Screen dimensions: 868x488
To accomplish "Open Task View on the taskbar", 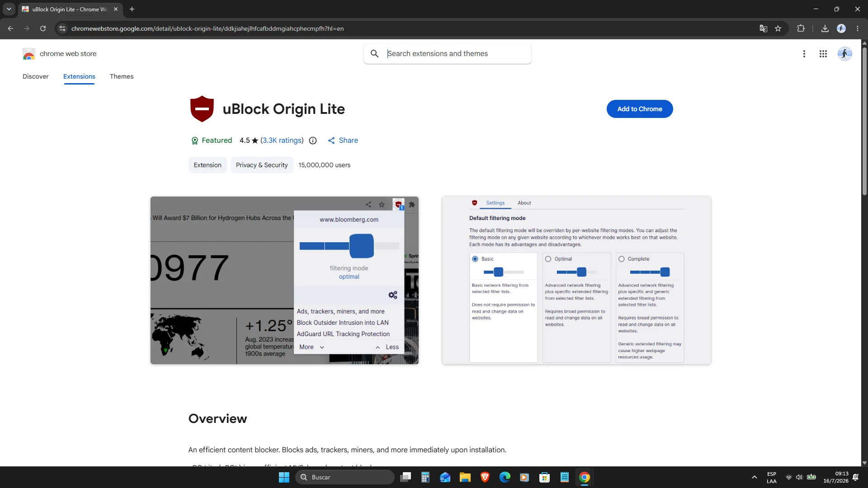I will pyautogui.click(x=406, y=477).
